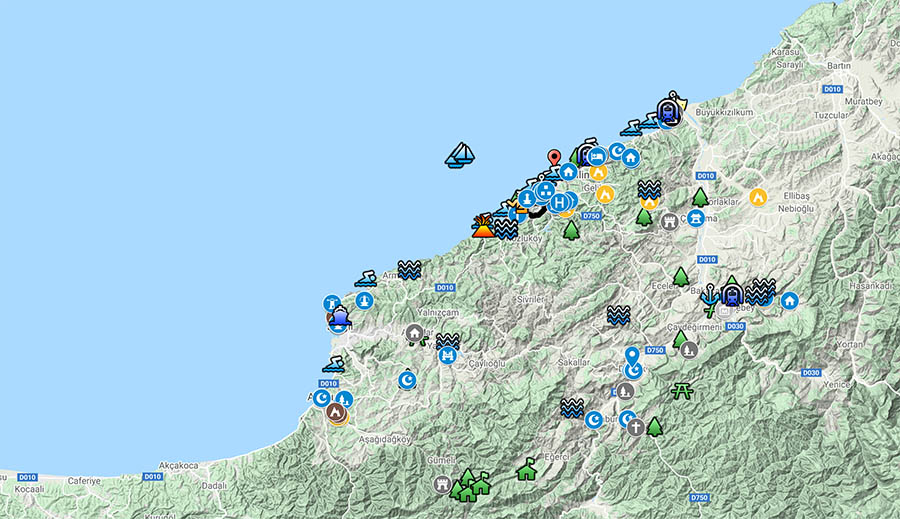
Task: Click the hospital H marker
Action: click(558, 202)
